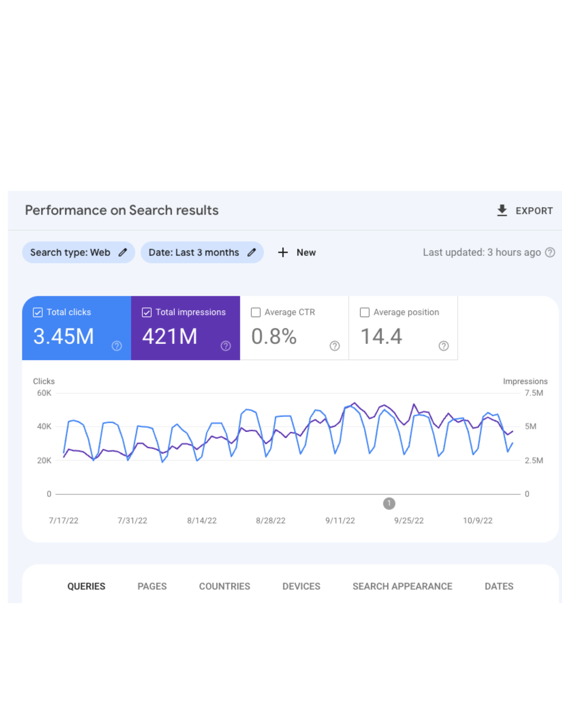
Task: Open help icon beside Last updated
Action: (550, 252)
